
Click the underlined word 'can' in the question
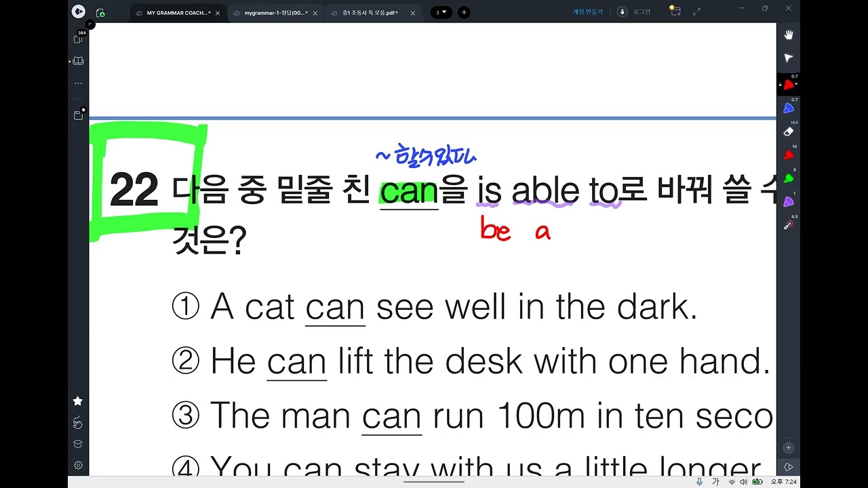[x=409, y=192]
